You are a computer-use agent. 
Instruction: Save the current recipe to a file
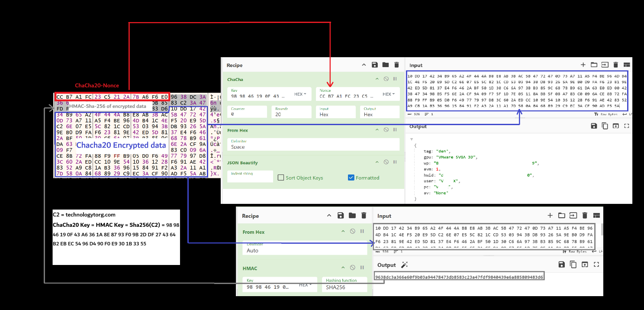374,64
